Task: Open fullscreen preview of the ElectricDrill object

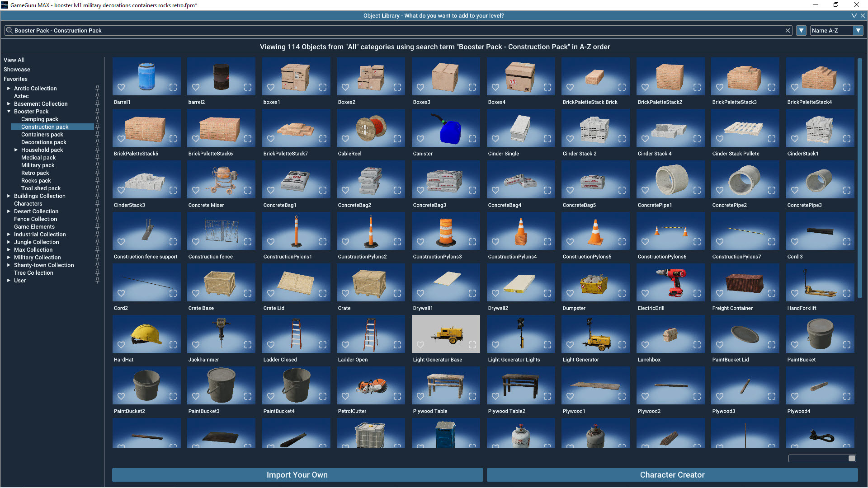Action: click(697, 293)
